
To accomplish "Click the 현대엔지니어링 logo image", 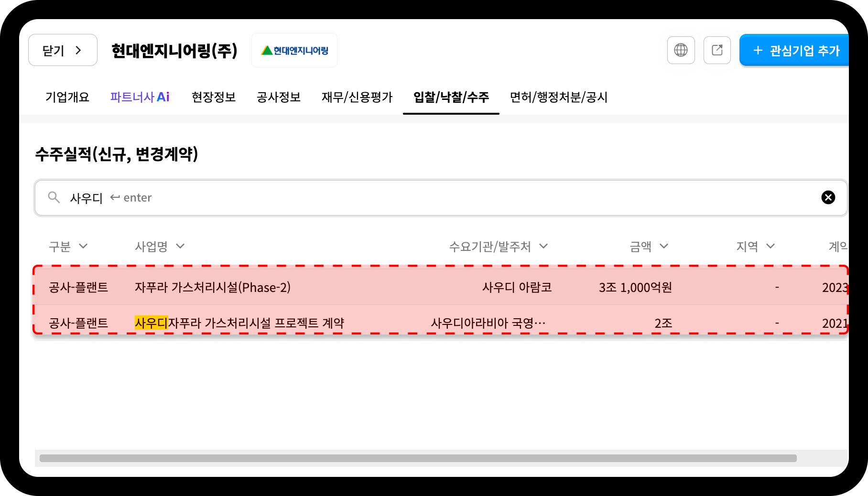I will [294, 50].
